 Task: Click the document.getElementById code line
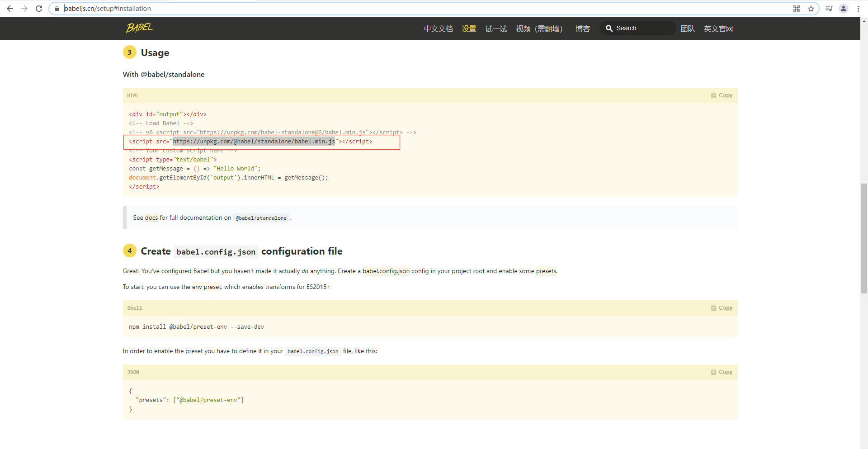coord(228,177)
